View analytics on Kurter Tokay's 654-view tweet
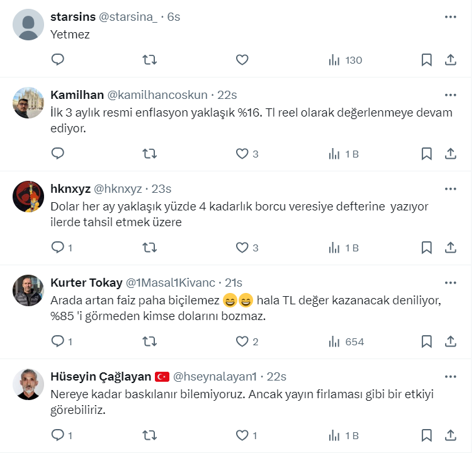Screen dimensions: 476x453 pos(346,341)
